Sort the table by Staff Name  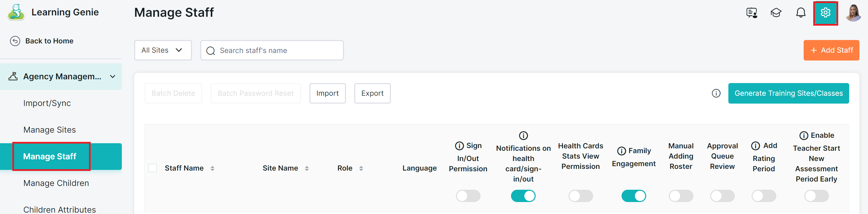[x=212, y=168]
